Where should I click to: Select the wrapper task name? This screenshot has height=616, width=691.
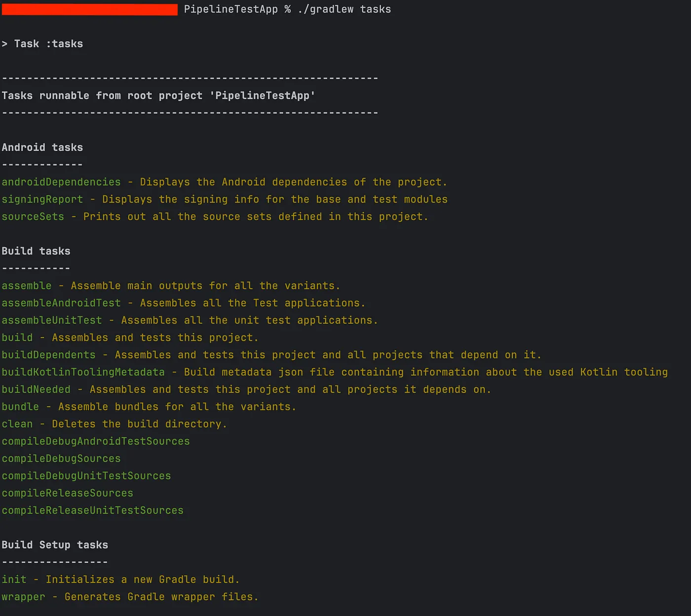[x=23, y=596]
